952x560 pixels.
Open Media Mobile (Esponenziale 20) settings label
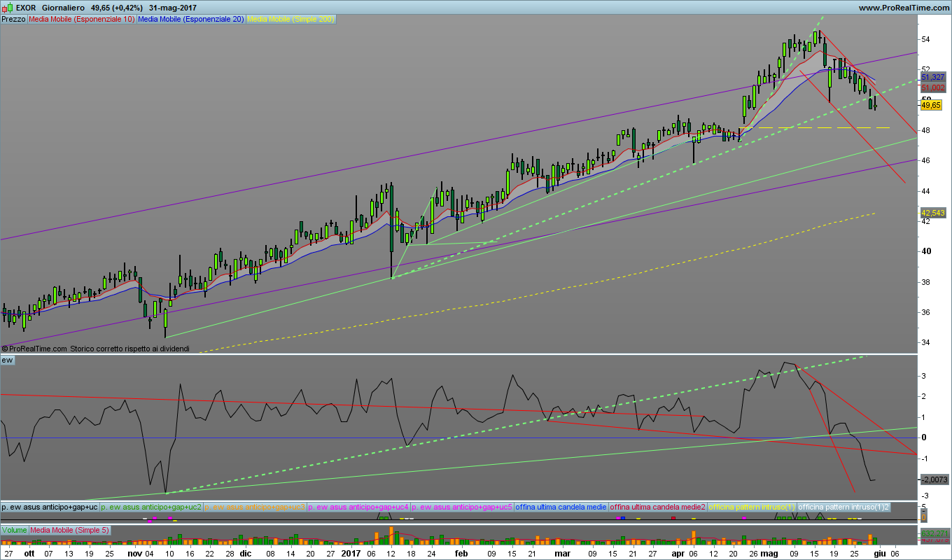pos(191,20)
